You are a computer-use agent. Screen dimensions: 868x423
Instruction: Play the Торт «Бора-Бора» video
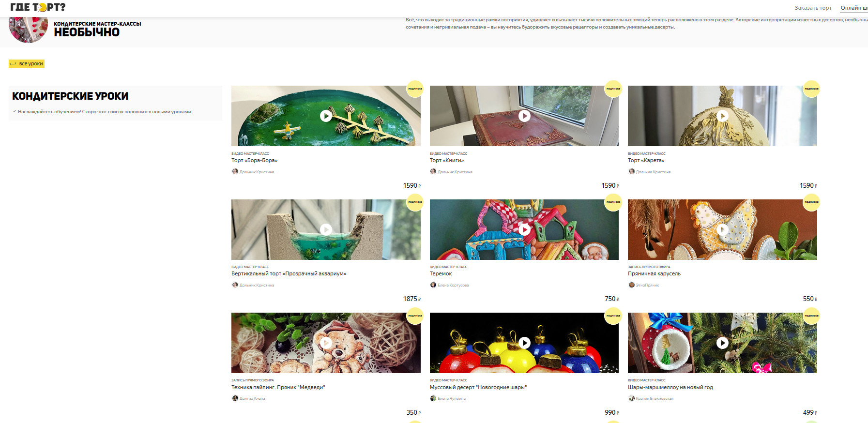(326, 116)
